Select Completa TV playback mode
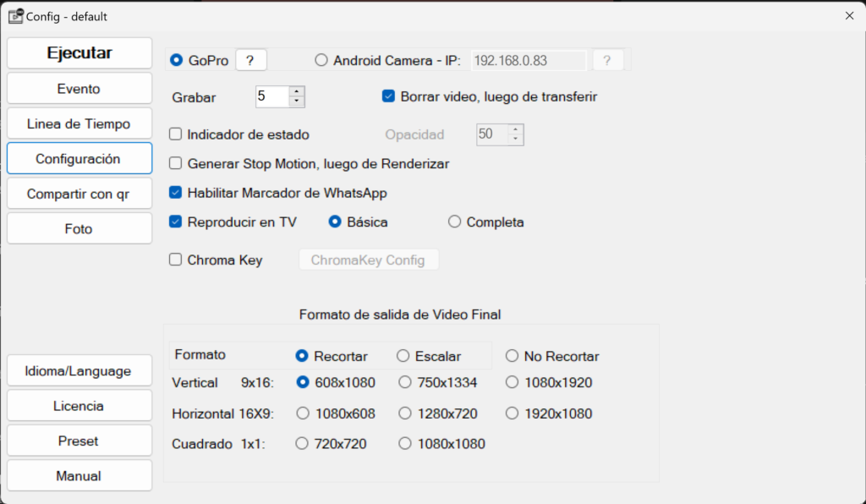The height and width of the screenshot is (504, 866). (455, 222)
